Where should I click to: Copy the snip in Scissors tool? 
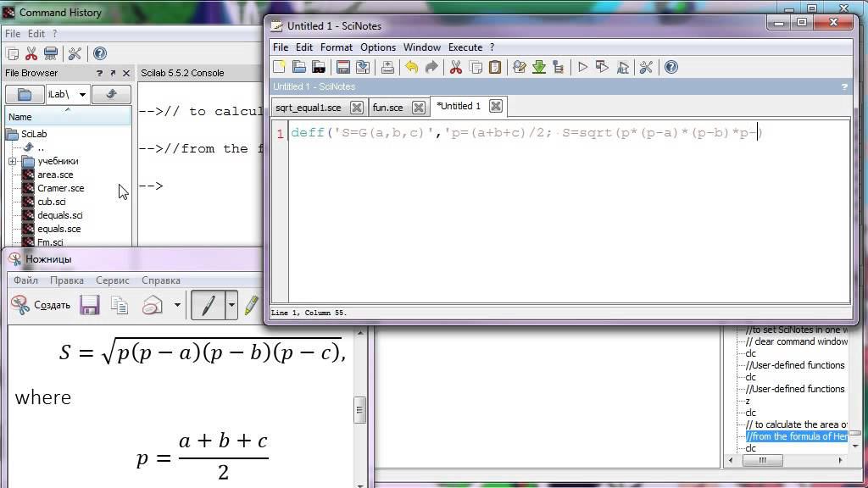[x=119, y=305]
